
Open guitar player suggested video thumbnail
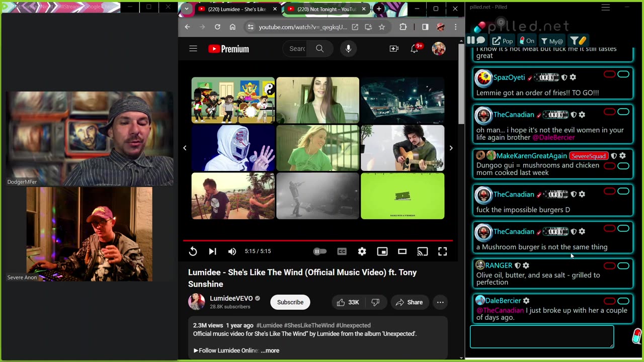tap(403, 148)
